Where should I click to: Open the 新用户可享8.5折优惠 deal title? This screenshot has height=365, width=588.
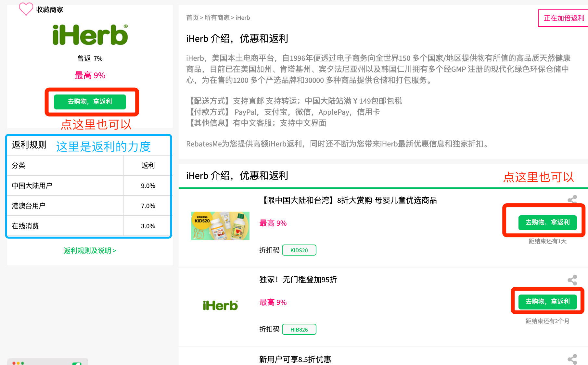point(295,359)
